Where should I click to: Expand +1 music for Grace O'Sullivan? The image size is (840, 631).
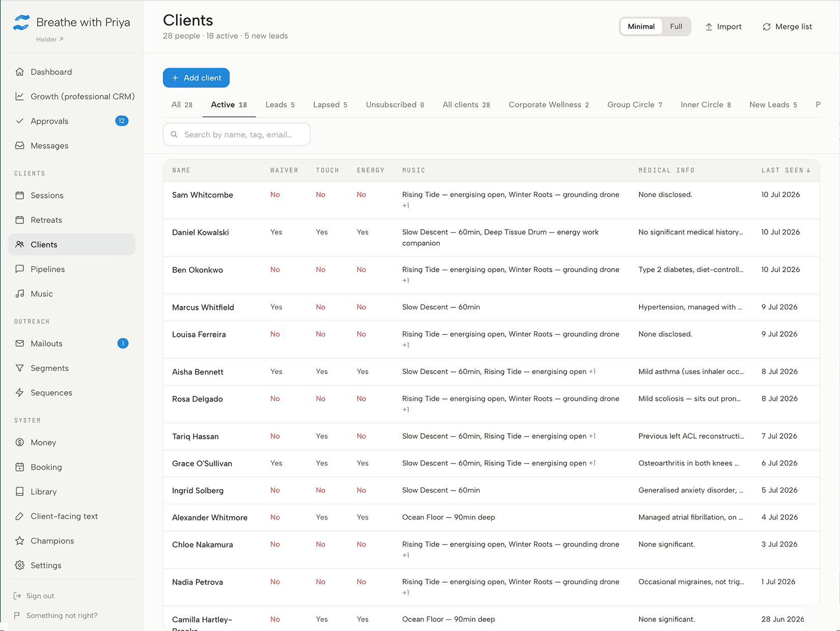coord(592,463)
